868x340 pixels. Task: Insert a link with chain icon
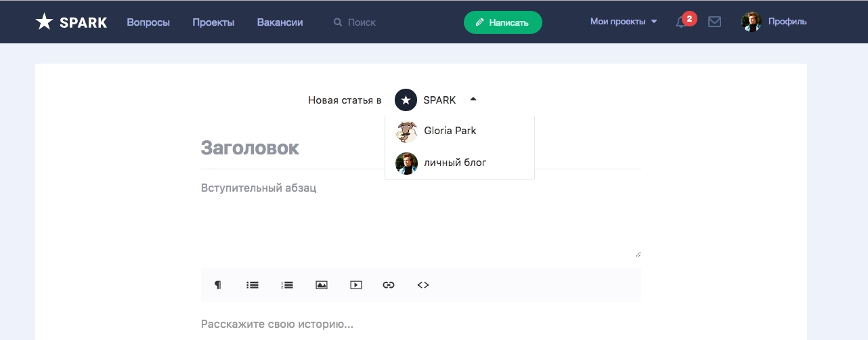pyautogui.click(x=389, y=285)
